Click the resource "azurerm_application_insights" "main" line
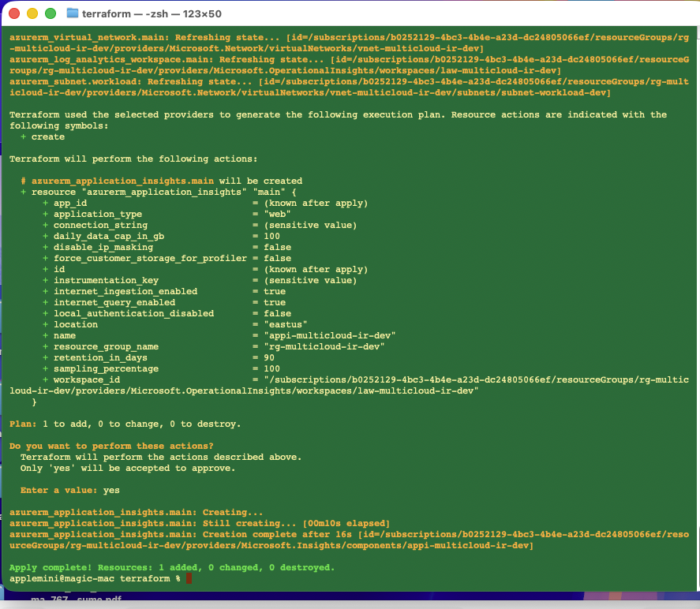Viewport: 700px width, 609px height. tap(159, 192)
